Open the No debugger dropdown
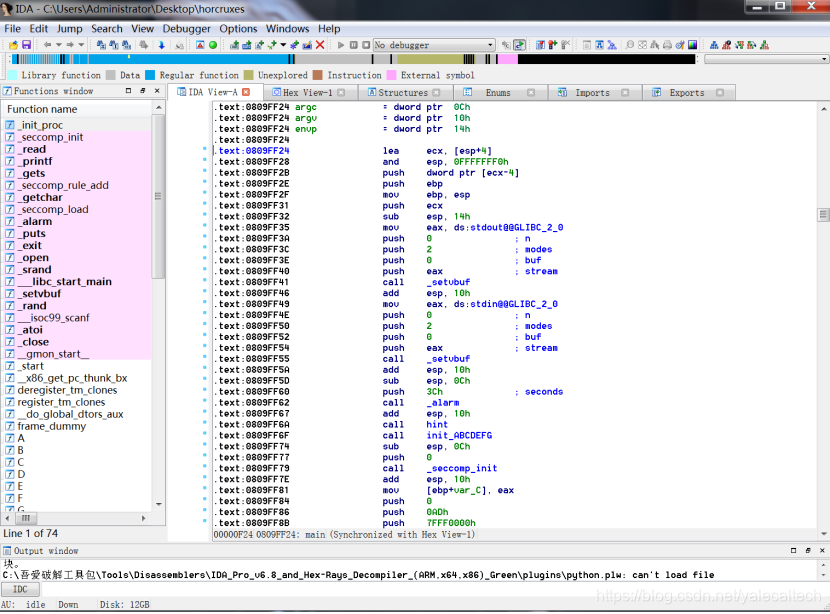 click(x=434, y=45)
